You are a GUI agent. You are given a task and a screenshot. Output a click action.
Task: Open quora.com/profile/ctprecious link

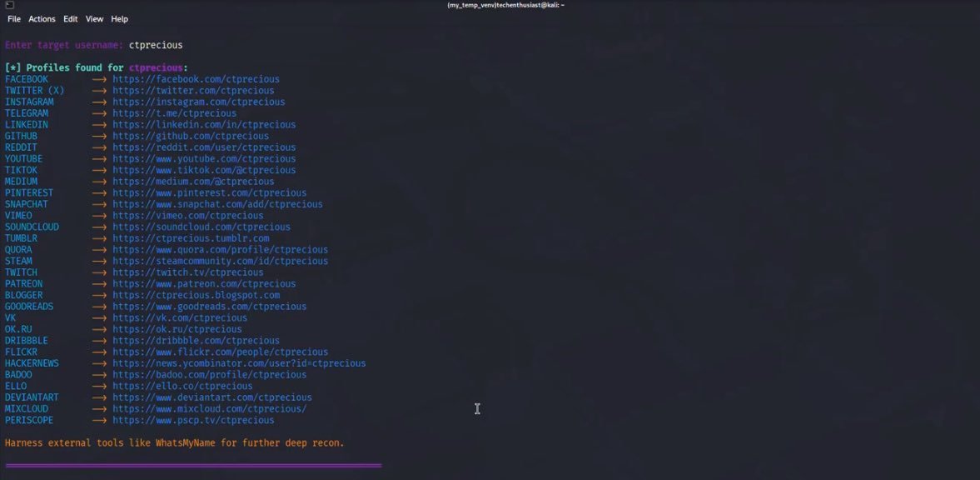click(220, 250)
